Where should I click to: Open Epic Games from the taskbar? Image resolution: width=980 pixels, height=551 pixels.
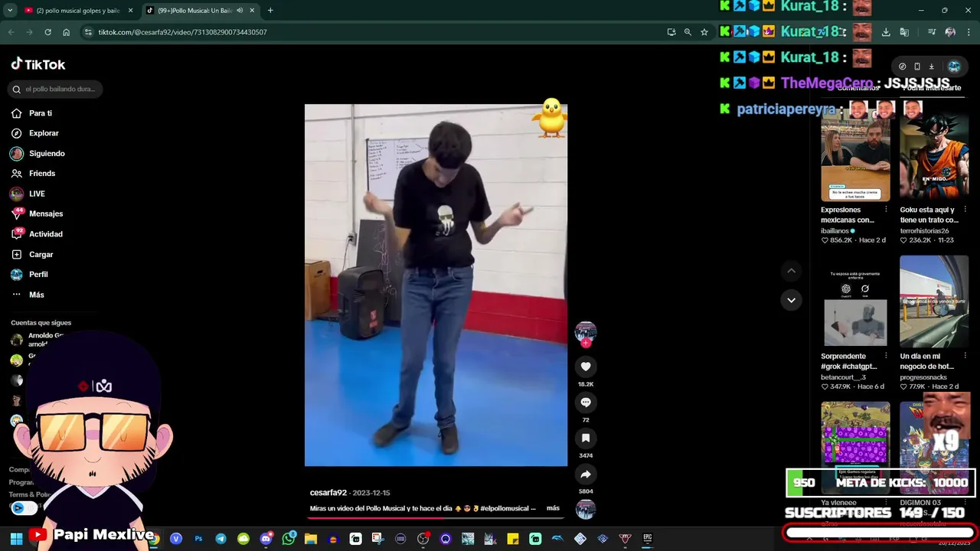(x=648, y=539)
